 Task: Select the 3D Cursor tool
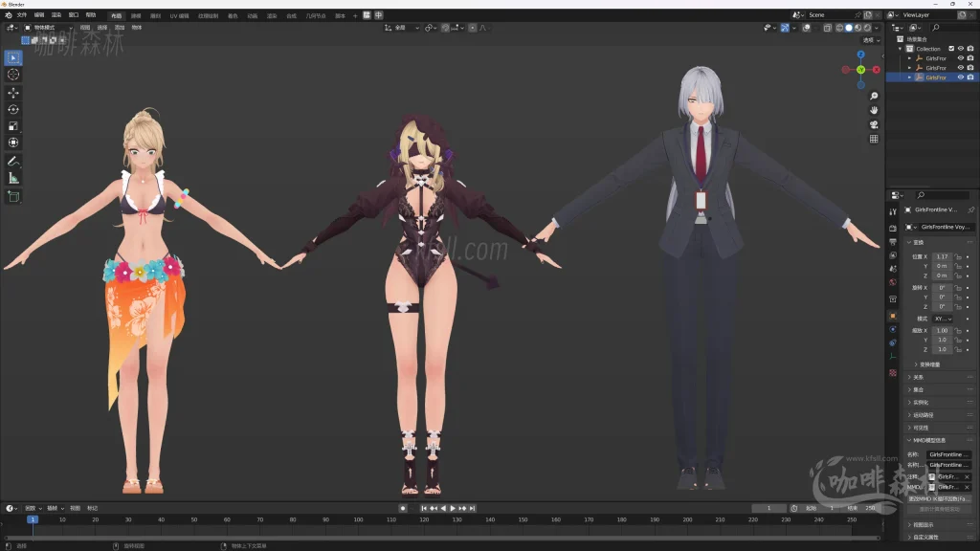(x=13, y=75)
